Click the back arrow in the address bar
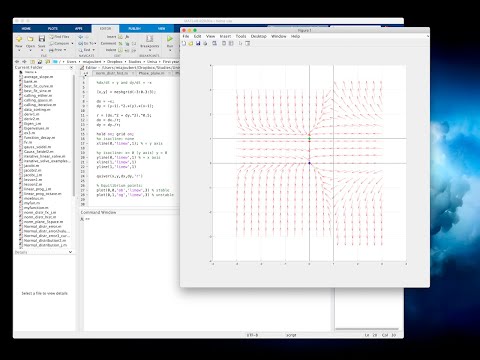The image size is (480, 360). [17, 62]
